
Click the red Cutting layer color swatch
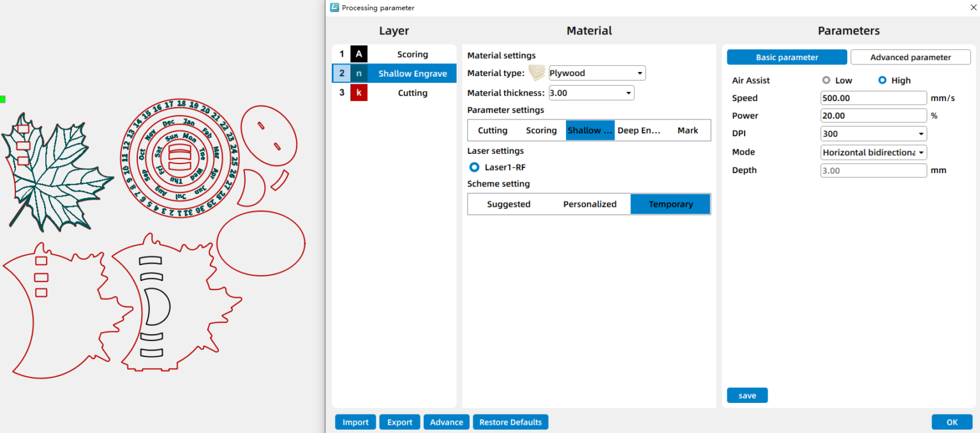tap(359, 93)
